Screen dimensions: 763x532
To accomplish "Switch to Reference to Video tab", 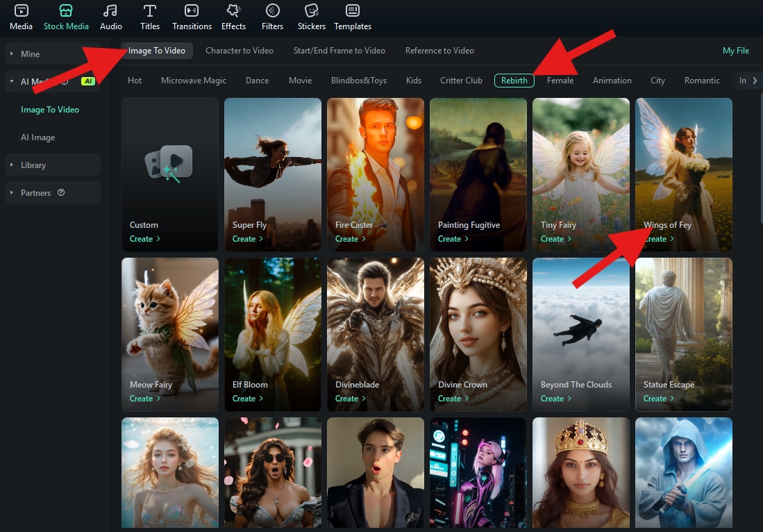I will pos(439,51).
